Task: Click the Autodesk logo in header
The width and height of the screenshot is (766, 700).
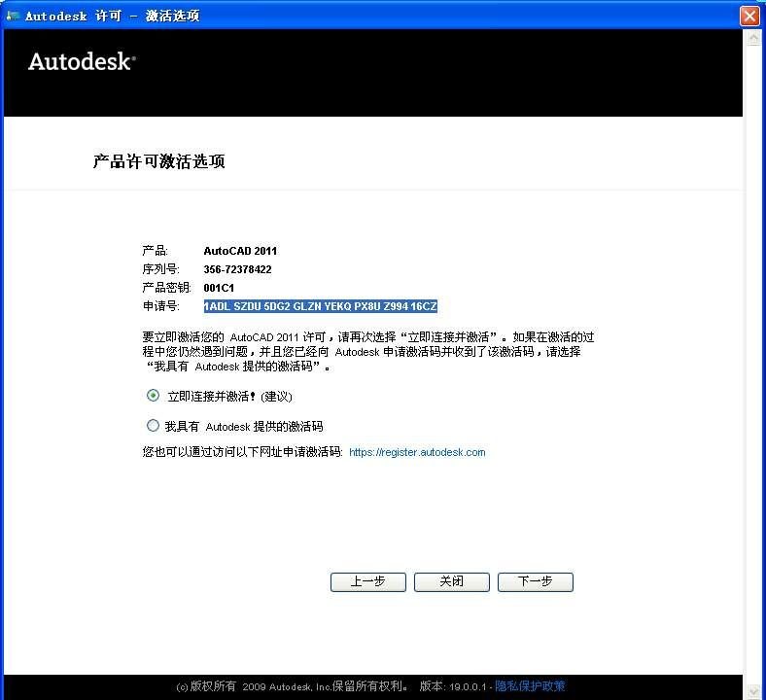Action: [82, 61]
